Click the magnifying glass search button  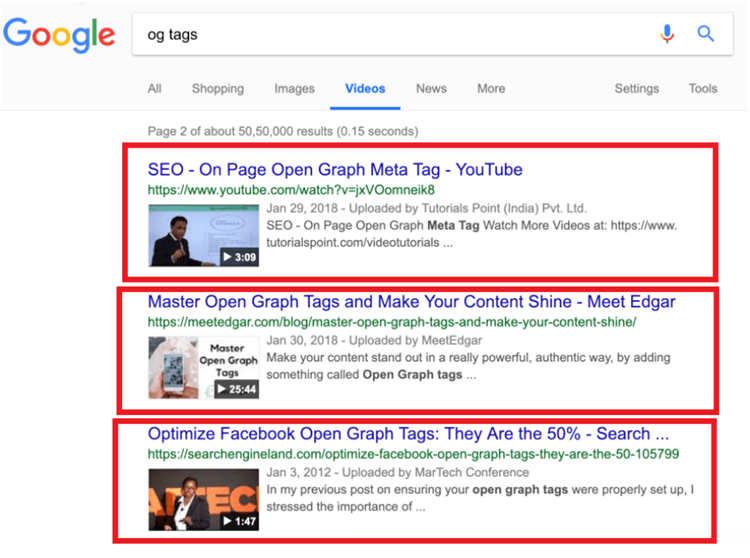click(x=706, y=34)
